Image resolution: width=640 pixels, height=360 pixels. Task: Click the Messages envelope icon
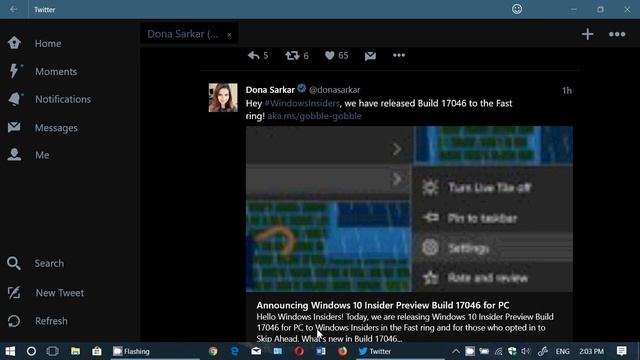click(14, 127)
